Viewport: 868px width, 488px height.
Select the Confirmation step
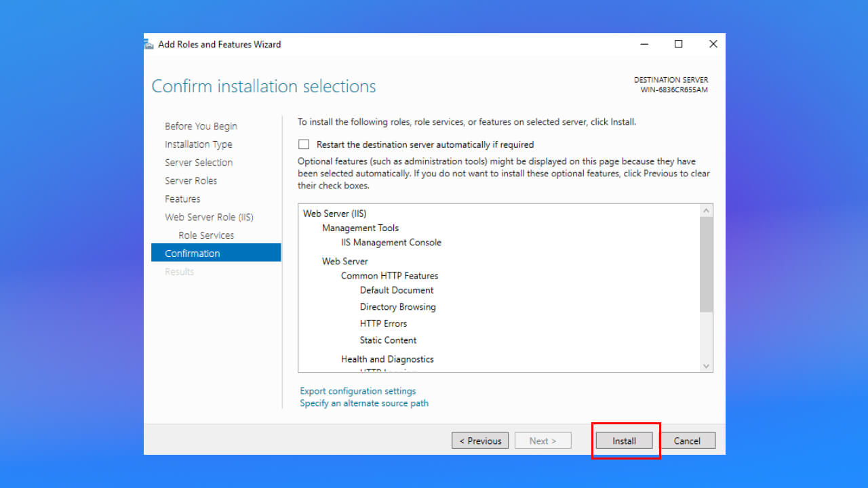click(216, 253)
